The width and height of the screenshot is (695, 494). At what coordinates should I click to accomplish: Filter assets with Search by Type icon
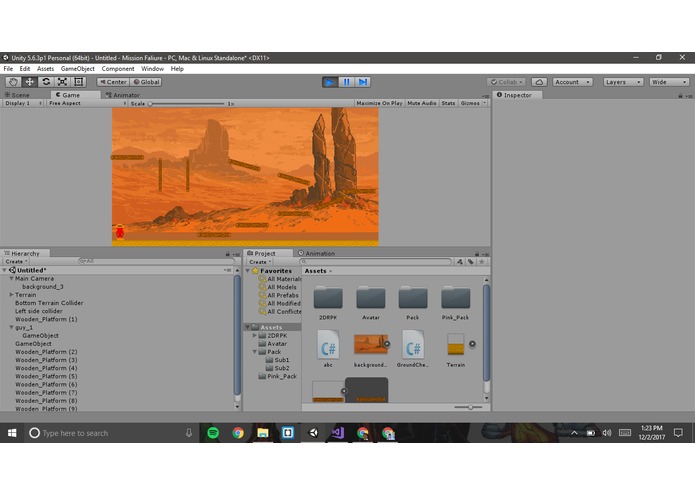coord(460,262)
